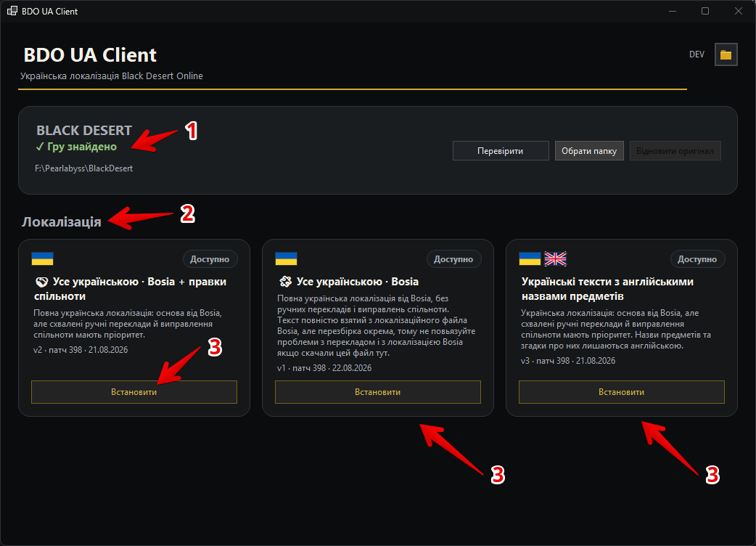This screenshot has width=756, height=546.
Task: Open the folder icon button near DEV
Action: click(x=726, y=54)
